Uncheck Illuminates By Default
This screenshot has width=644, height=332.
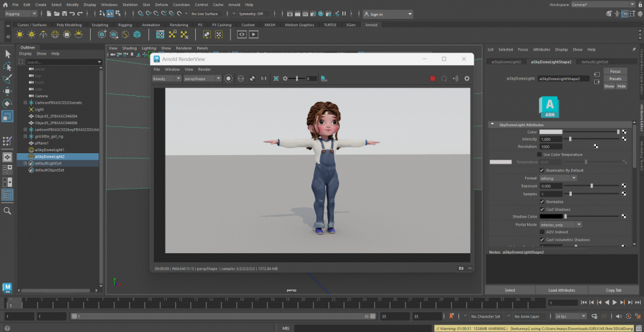541,170
